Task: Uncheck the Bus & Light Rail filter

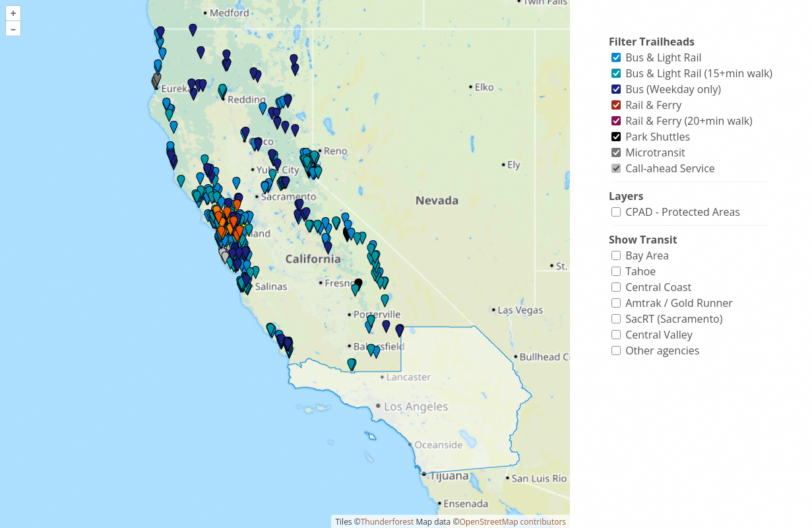Action: click(x=616, y=57)
